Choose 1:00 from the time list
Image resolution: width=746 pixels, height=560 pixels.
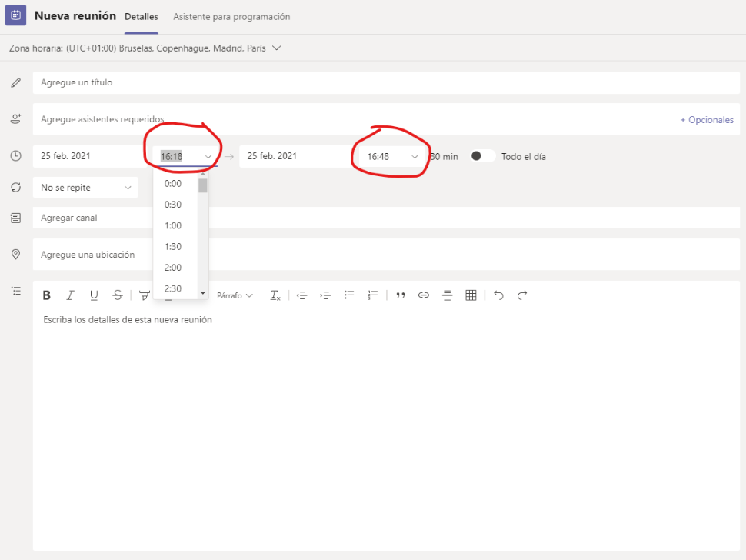point(175,225)
